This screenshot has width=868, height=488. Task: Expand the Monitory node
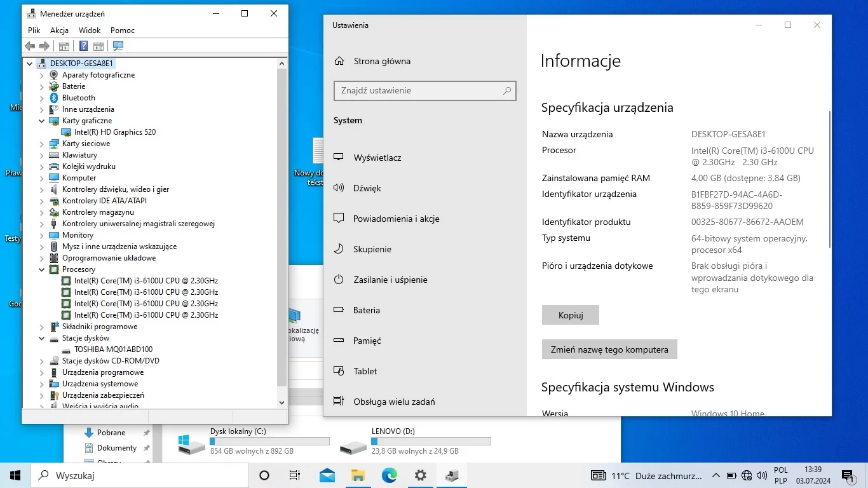42,235
